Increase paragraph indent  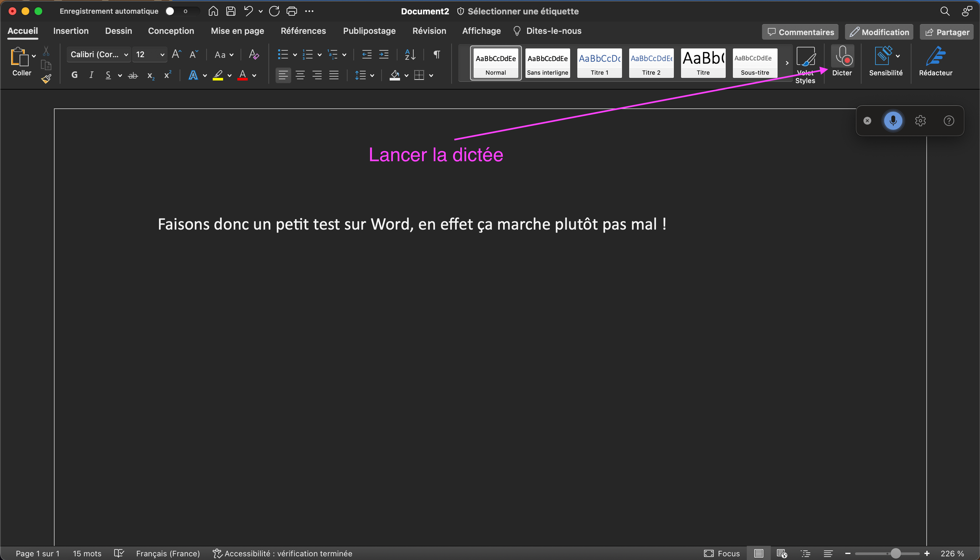pos(384,54)
